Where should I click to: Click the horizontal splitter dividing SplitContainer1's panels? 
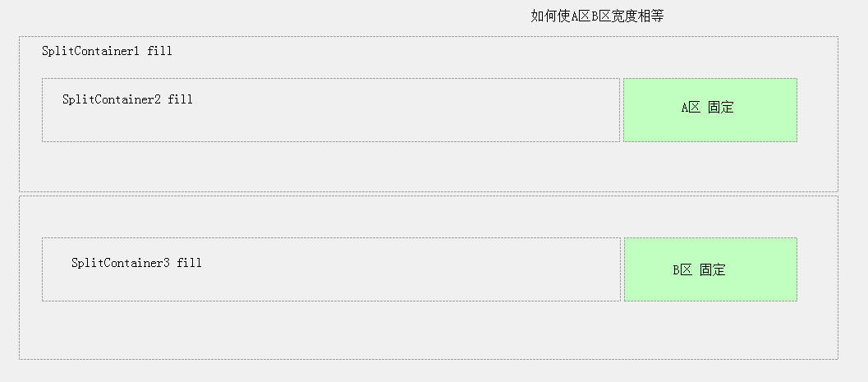pos(429,194)
